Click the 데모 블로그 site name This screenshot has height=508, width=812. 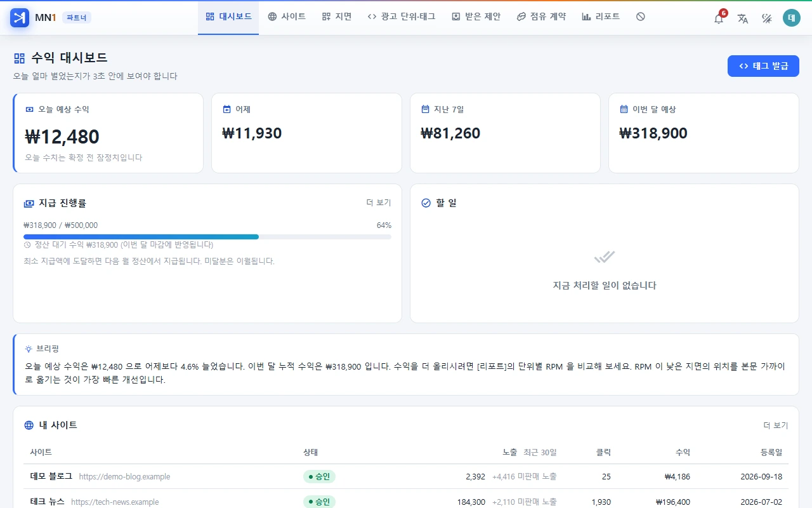(x=51, y=476)
